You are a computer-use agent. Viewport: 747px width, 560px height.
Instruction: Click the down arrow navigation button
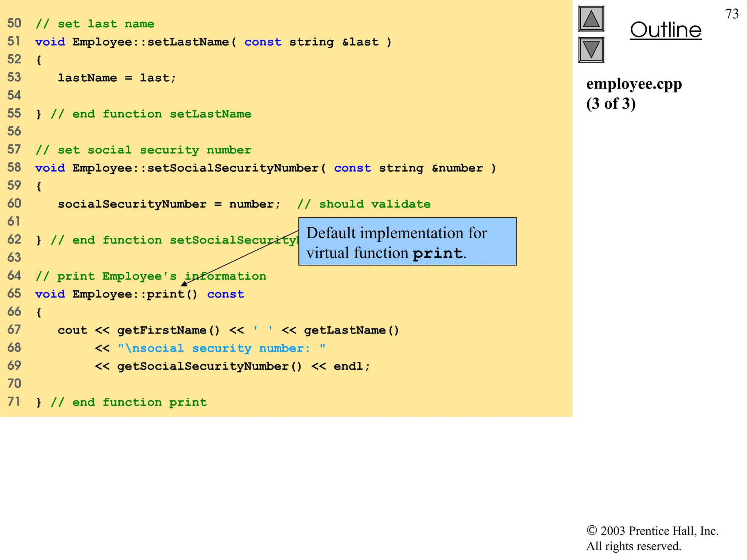[591, 50]
